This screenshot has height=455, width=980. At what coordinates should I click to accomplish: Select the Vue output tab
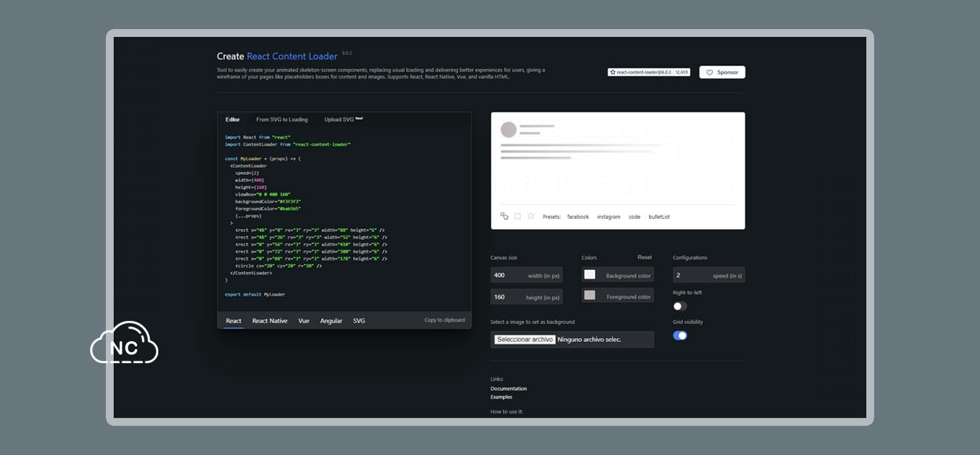click(303, 321)
